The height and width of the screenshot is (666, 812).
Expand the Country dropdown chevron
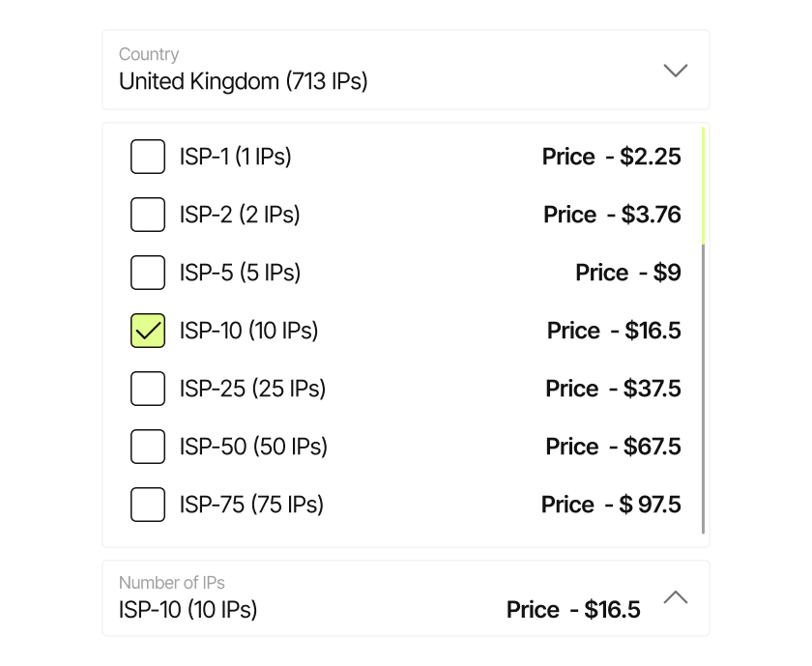676,70
